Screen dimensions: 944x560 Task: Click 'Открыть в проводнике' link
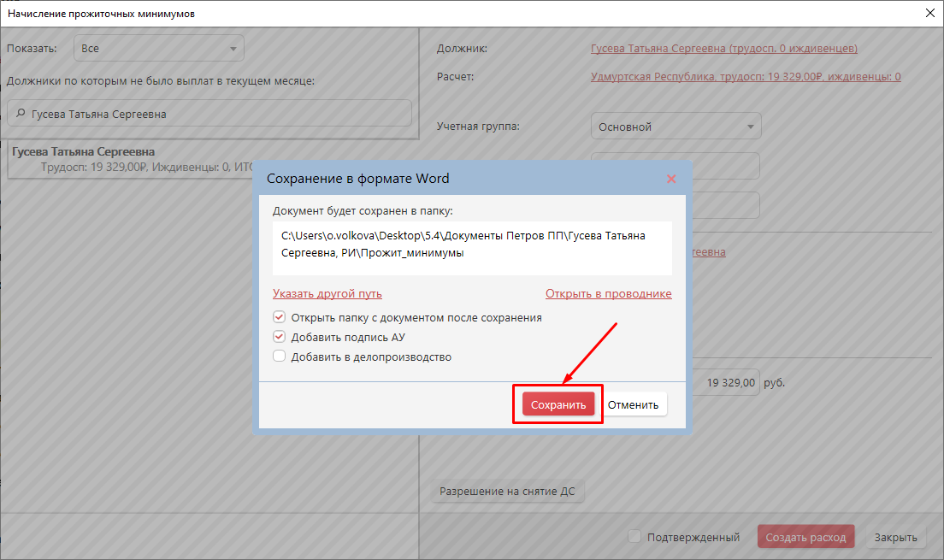point(608,293)
